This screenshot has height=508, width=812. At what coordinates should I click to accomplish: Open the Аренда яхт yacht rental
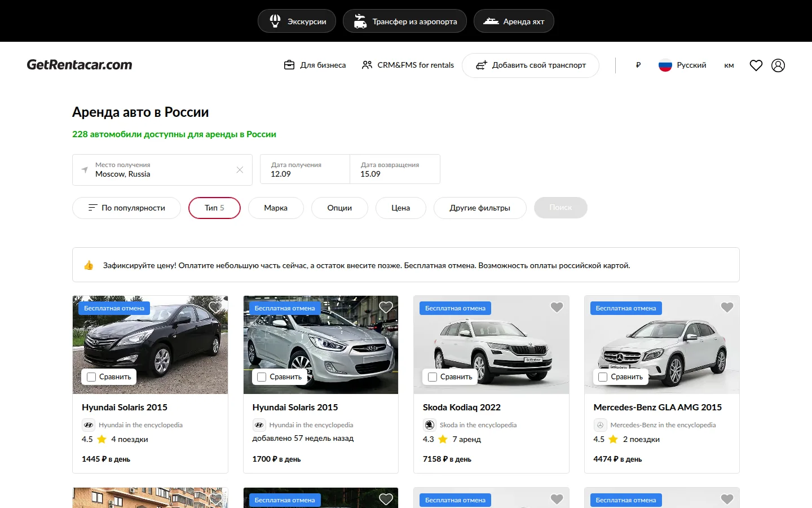tap(514, 21)
